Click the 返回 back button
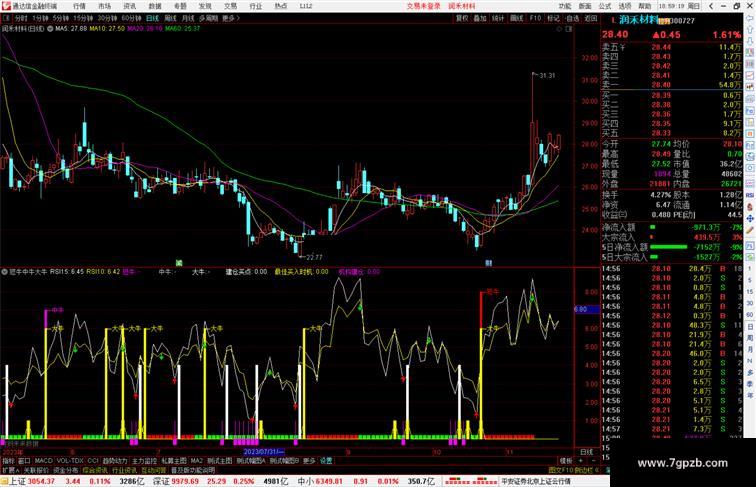 tap(590, 18)
